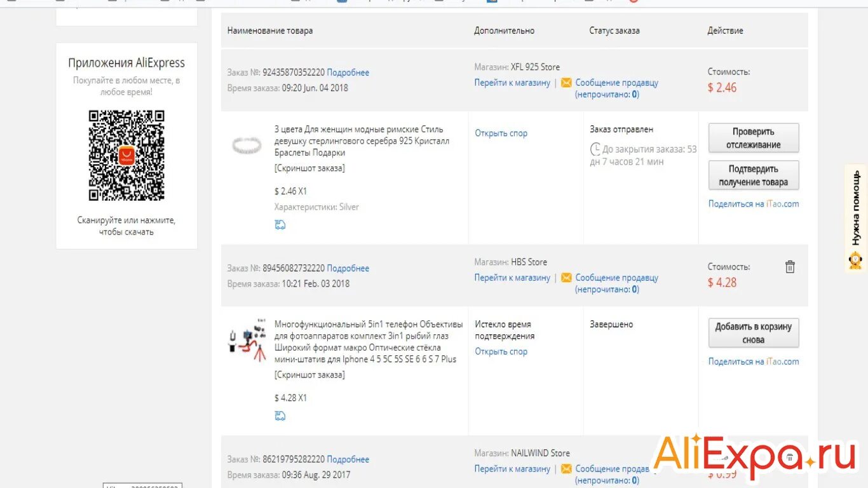Go to XFL 925 Store via "Перейти к магазину"
The width and height of the screenshot is (868, 488).
(x=512, y=83)
